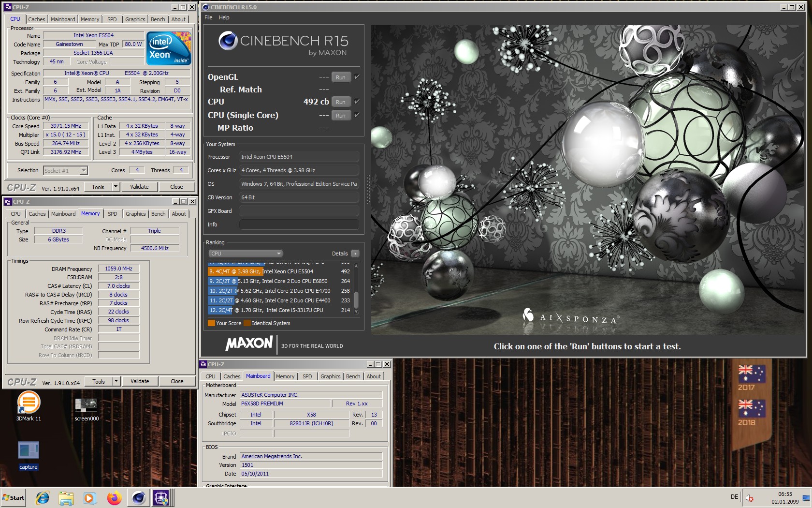Toggle the CPU Single Core checkbox

coord(357,115)
